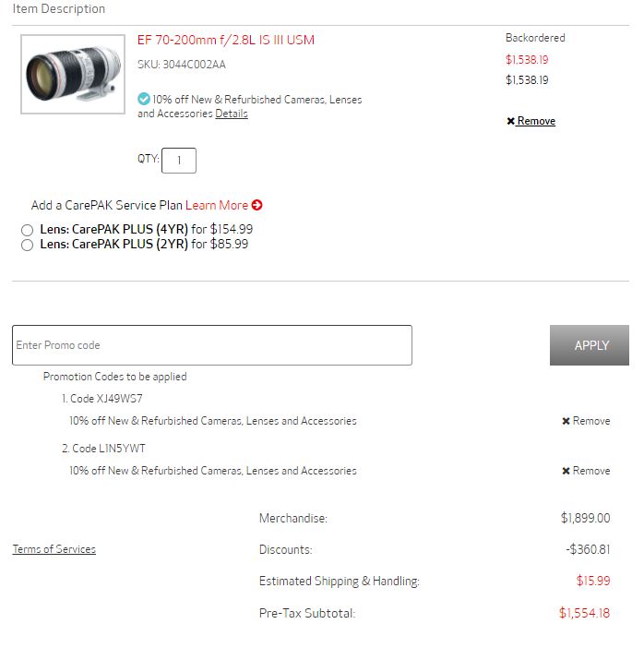Click the X icon for code L1N5YWT
Viewport: 644px width, 648px height.
(566, 471)
